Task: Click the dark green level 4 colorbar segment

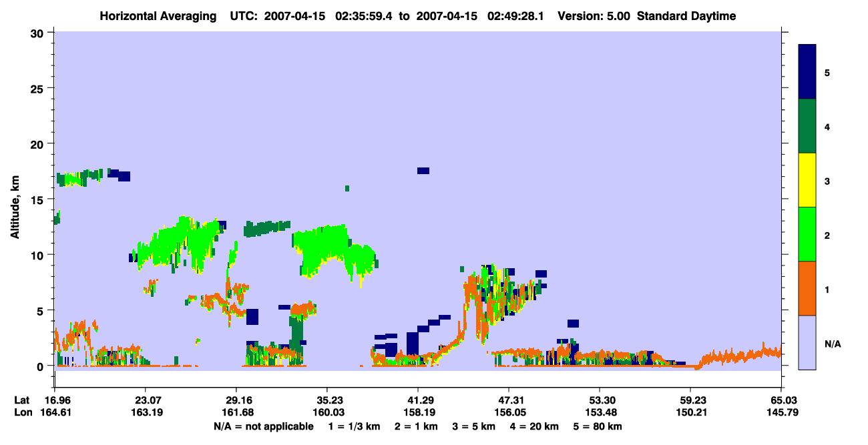Action: (807, 126)
